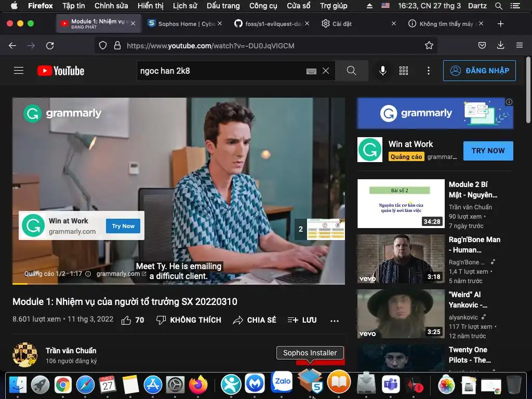Image resolution: width=532 pixels, height=399 pixels.
Task: Open the Hiển thị menu
Action: [150, 6]
